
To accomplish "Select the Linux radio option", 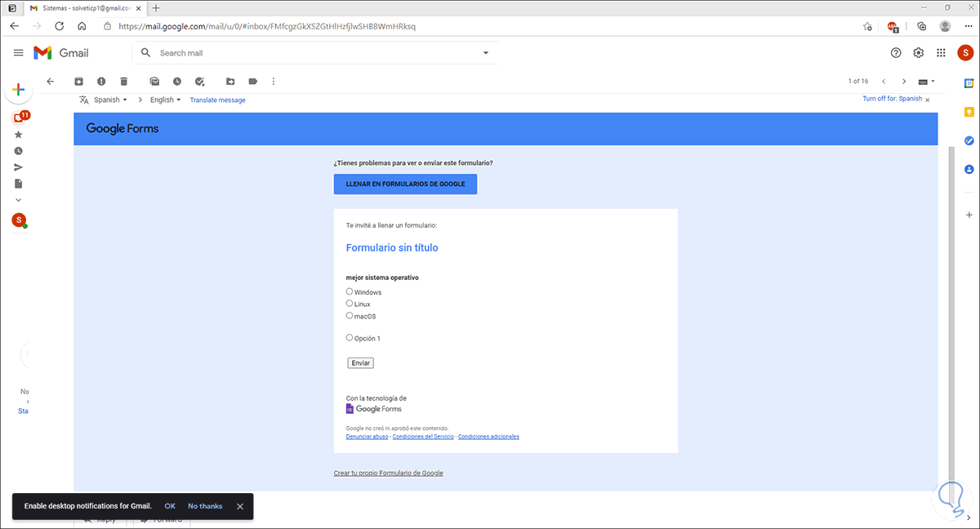I will tap(350, 304).
